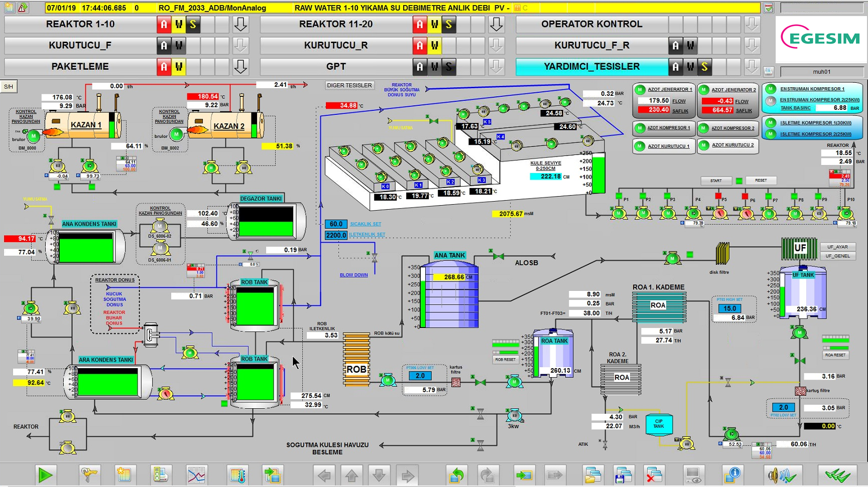Open the REAKTOR 11-20 area tab
This screenshot has width=868, height=487.
click(x=336, y=24)
